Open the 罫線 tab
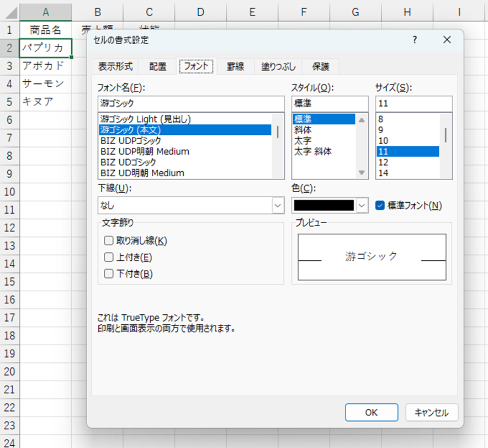This screenshot has width=488, height=448. (x=235, y=67)
